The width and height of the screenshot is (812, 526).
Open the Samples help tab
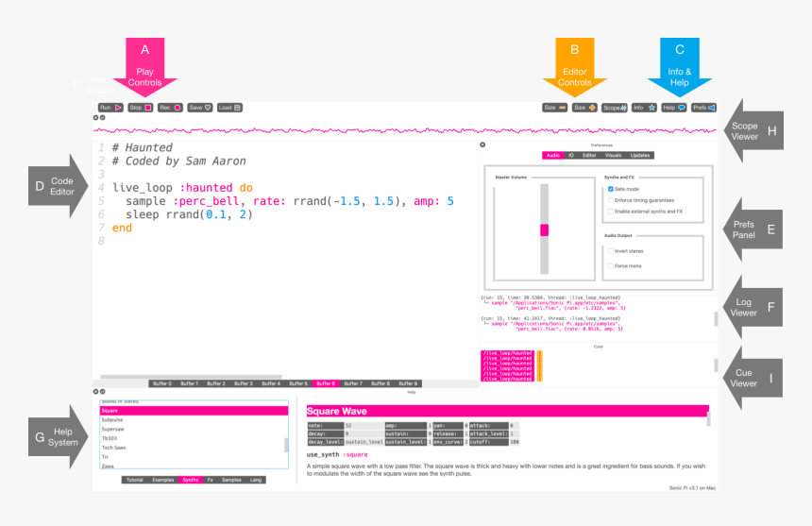(231, 480)
